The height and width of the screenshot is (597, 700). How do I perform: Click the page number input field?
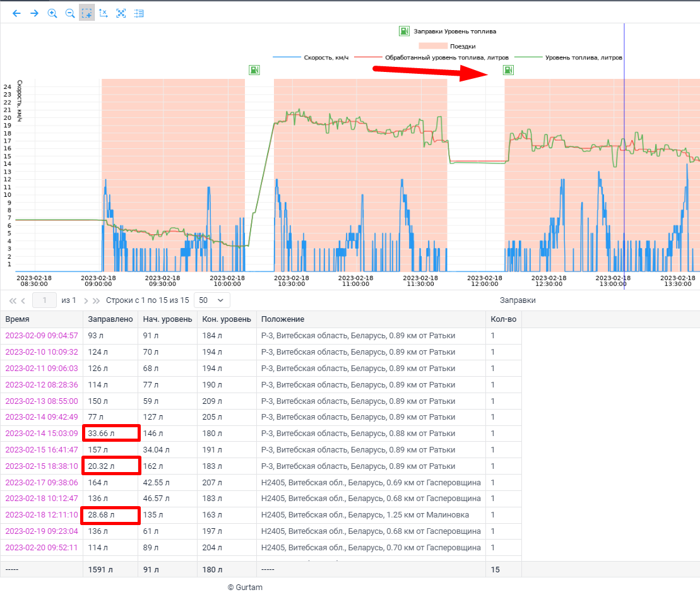click(x=44, y=300)
